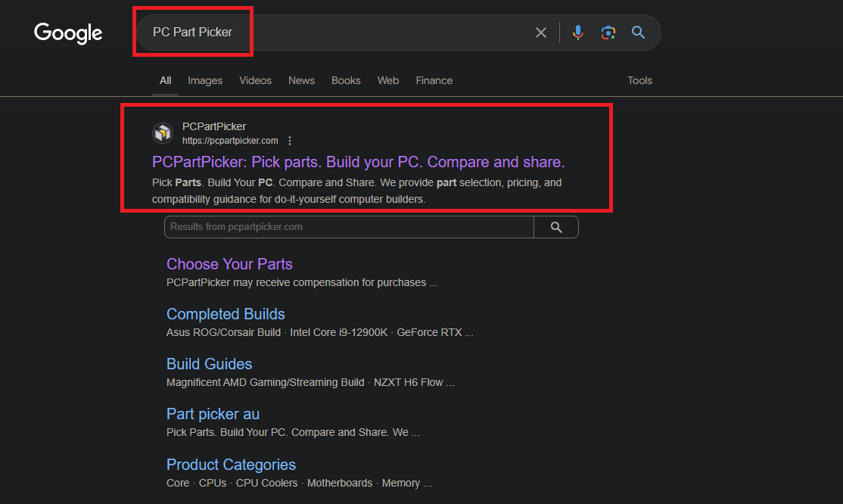Expand the Tools options
The height and width of the screenshot is (504, 843).
point(639,80)
